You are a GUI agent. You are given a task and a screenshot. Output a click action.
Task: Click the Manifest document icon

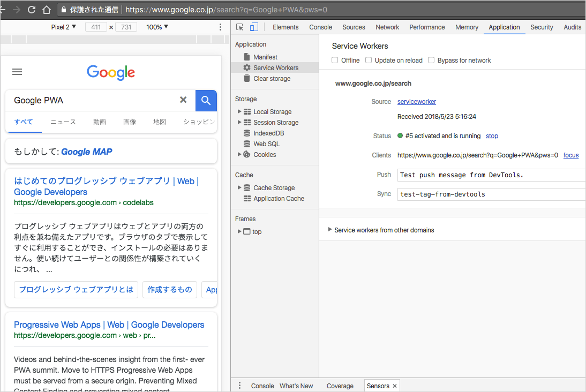[246, 57]
